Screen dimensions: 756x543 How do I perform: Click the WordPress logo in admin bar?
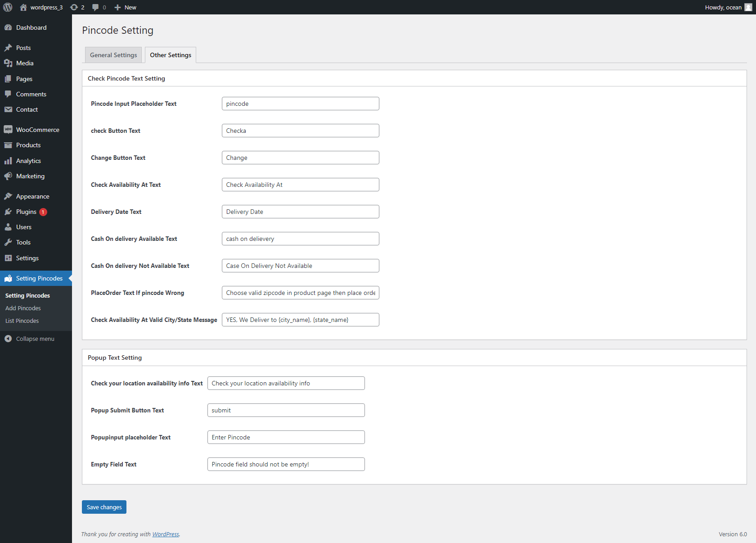coord(8,7)
